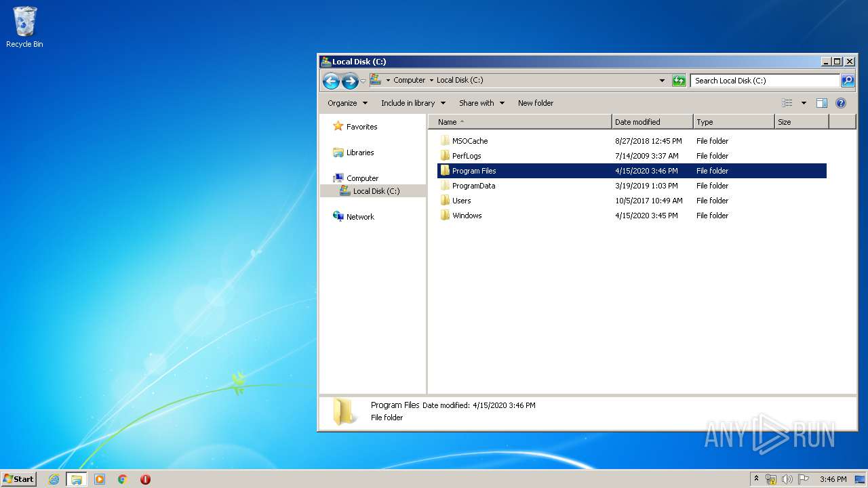Open the Recycle Bin desktop icon
The image size is (868, 488).
point(24,27)
